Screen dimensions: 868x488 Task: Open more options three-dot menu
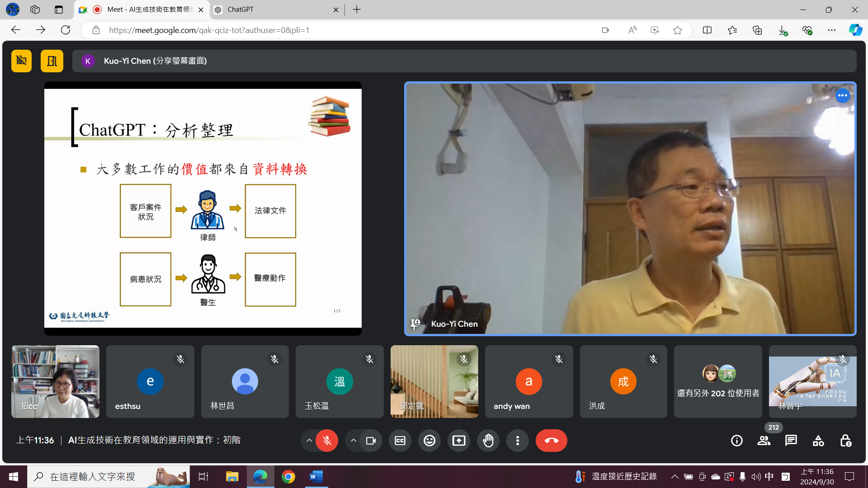point(518,441)
